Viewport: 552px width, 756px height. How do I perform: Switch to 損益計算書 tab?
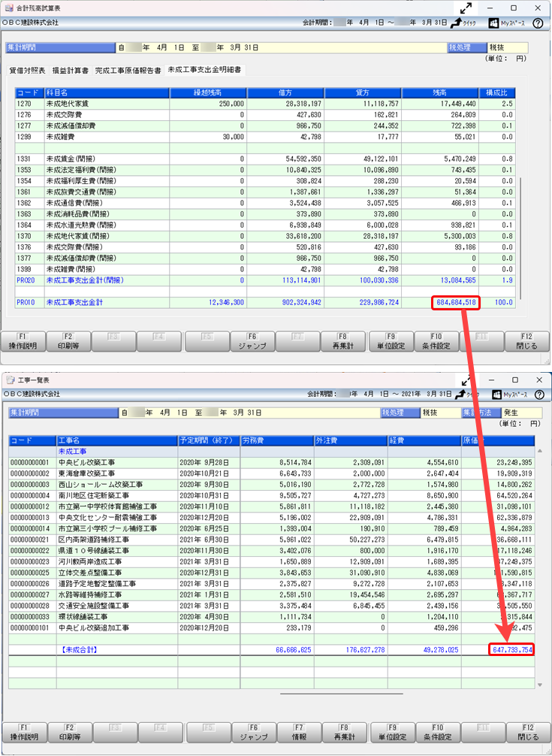71,71
